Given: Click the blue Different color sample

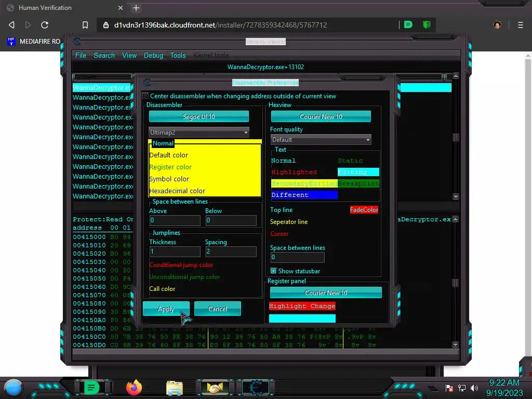Looking at the screenshot, I should [304, 195].
